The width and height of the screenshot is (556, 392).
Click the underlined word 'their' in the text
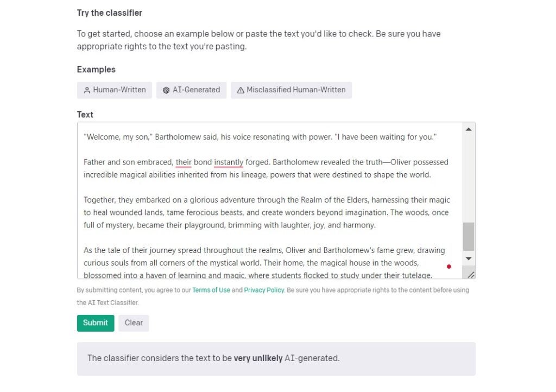183,162
